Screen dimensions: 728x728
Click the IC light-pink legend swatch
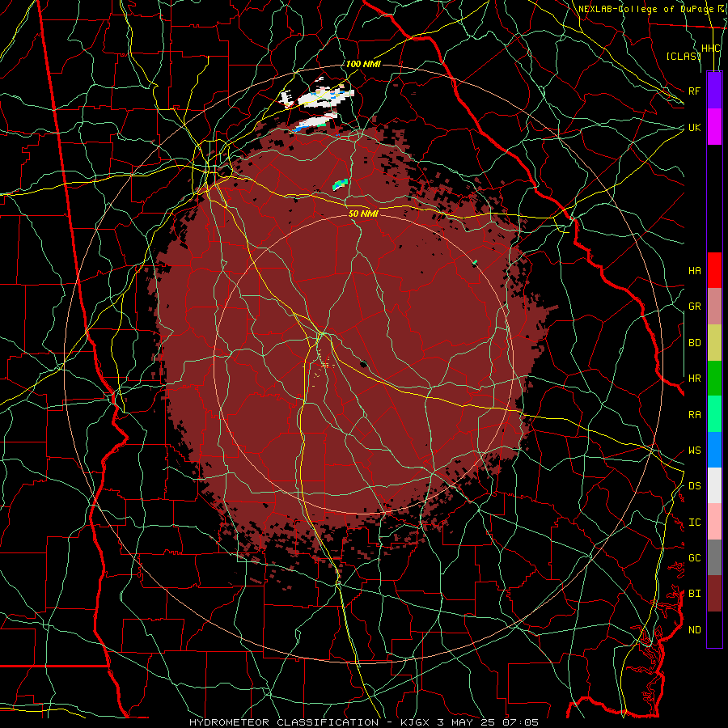[x=714, y=522]
